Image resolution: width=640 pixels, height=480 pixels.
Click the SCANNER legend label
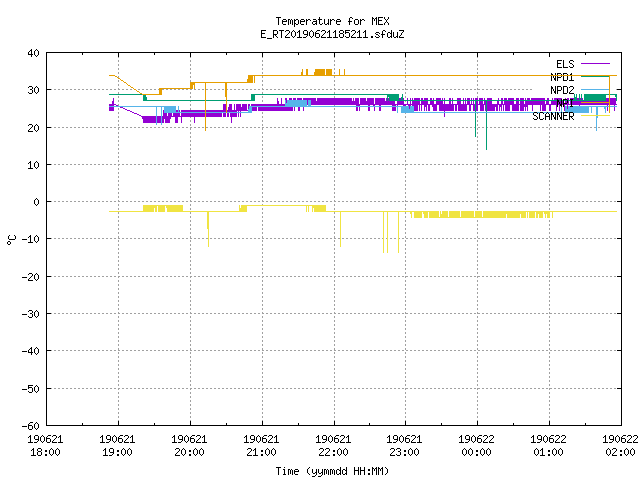point(553,116)
